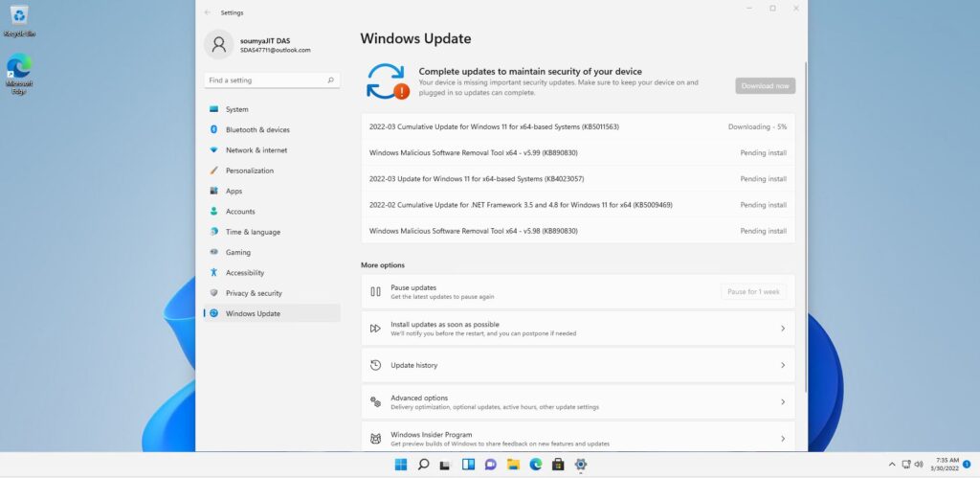Viewport: 980px width, 478px height.
Task: Open Widgets from the taskbar
Action: (x=468, y=465)
